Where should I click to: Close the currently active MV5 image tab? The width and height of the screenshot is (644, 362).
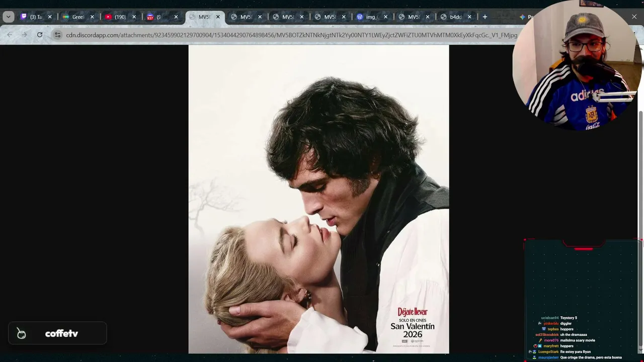tap(218, 17)
